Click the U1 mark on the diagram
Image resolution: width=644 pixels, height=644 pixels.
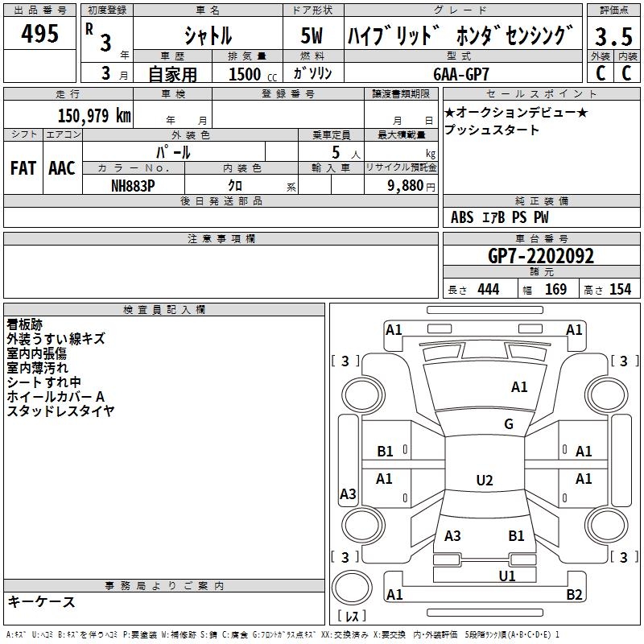(x=507, y=576)
